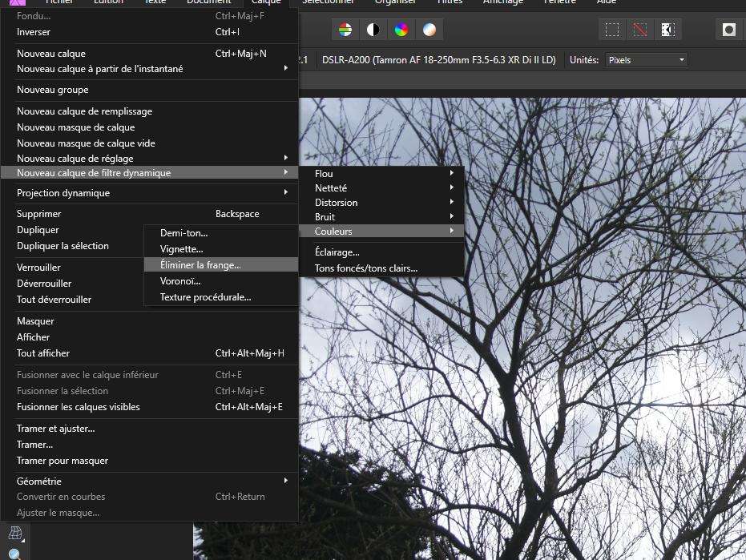The width and height of the screenshot is (746, 560).
Task: Click Fusionner la sélection entry
Action: [x=150, y=391]
